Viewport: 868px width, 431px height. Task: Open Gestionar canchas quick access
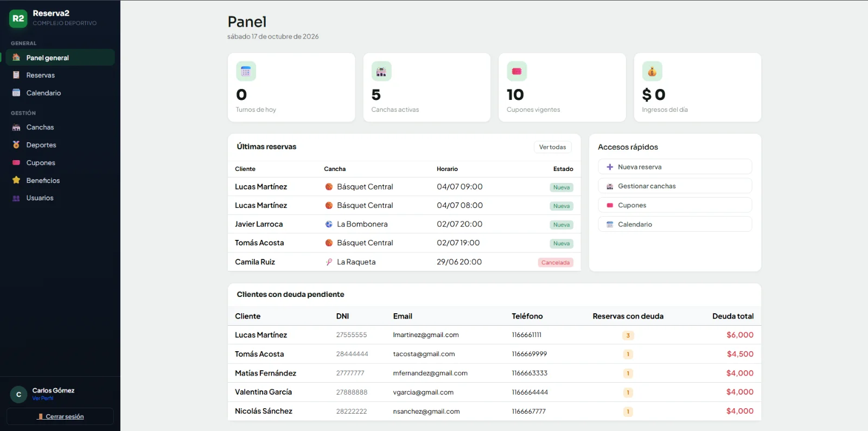point(675,186)
